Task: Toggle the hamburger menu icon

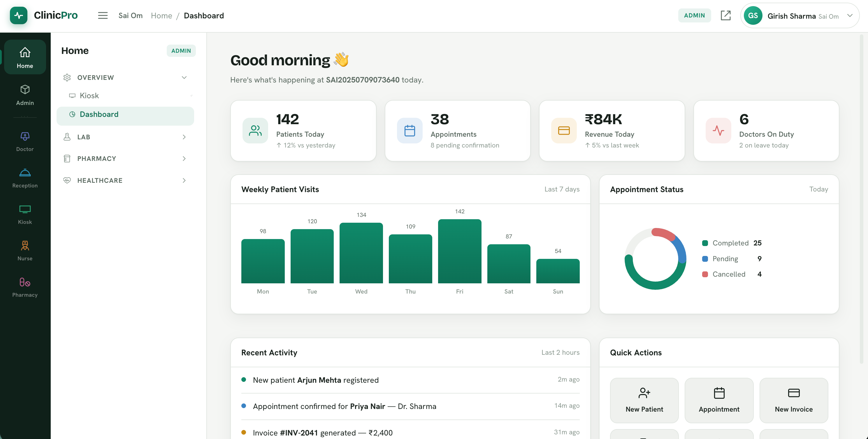Action: click(x=103, y=15)
